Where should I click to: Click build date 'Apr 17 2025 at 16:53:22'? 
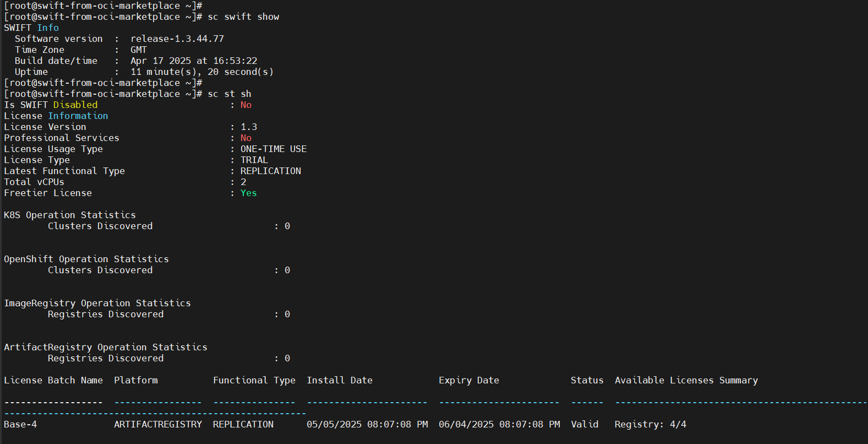[x=194, y=61]
